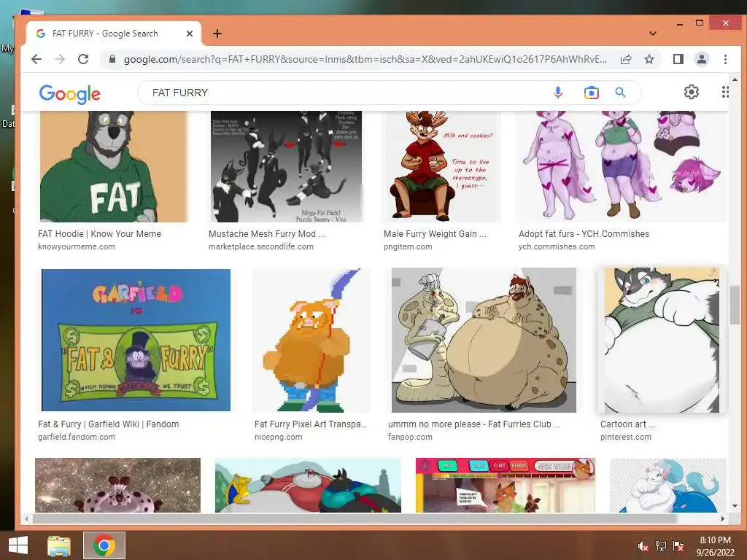Open the Adopt fat furs - YCH.Commishes link
Viewport: 747px width, 560px height.
pos(584,234)
